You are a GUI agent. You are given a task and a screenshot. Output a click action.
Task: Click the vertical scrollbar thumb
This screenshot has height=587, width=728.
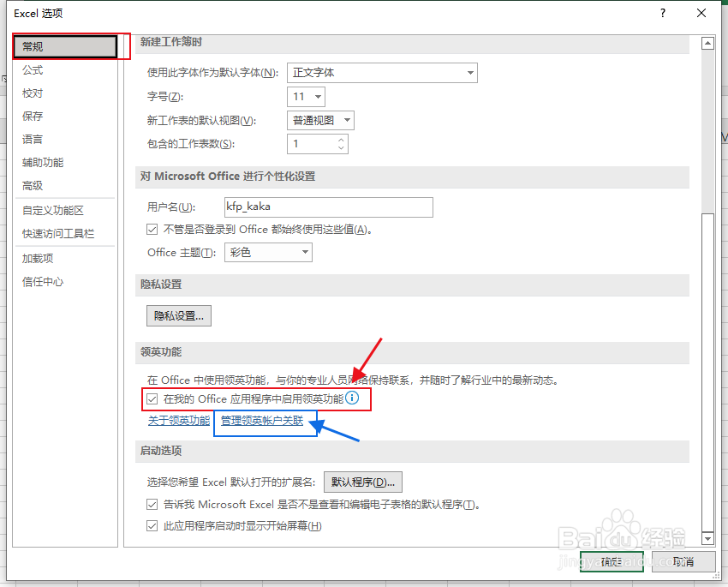[x=707, y=372]
